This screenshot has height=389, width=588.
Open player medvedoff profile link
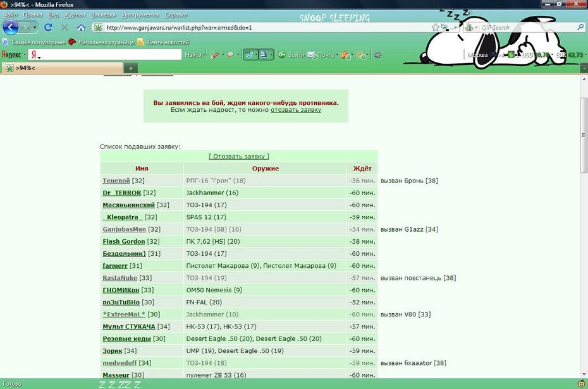pos(119,363)
